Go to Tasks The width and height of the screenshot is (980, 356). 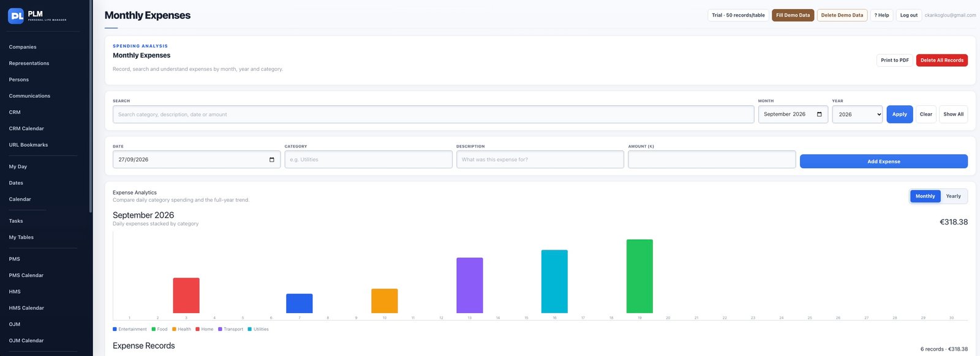[16, 221]
